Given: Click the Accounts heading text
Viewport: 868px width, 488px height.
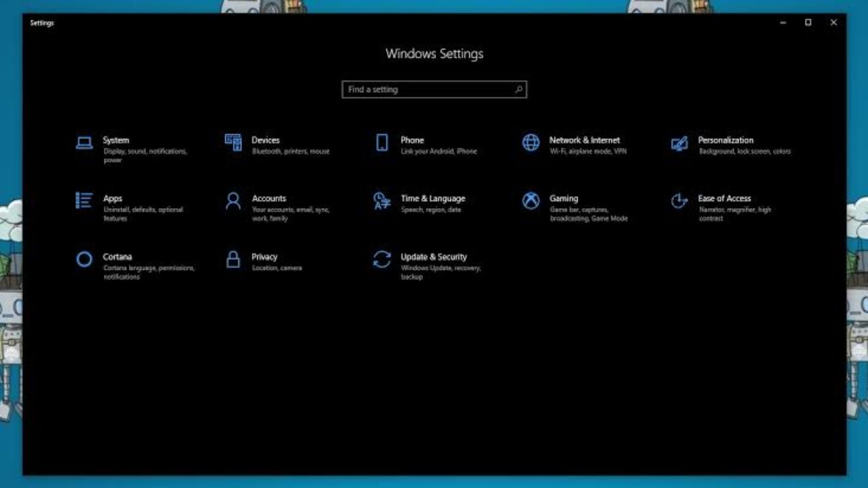Looking at the screenshot, I should coord(269,199).
